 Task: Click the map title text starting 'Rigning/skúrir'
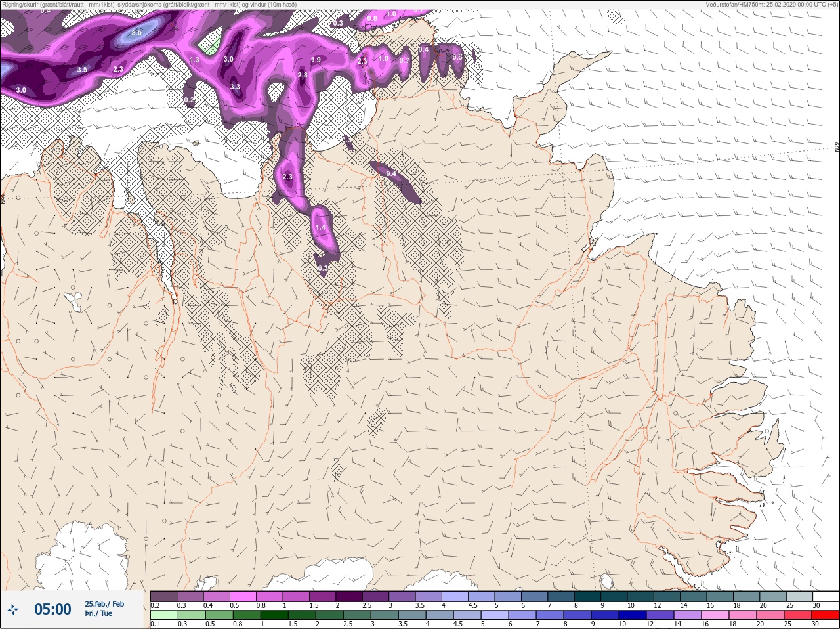(150, 4)
